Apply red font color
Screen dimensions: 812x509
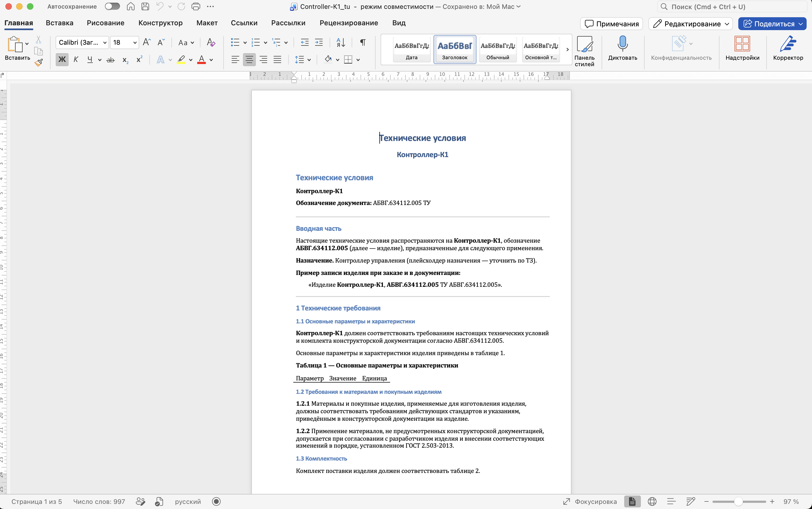[x=201, y=60]
